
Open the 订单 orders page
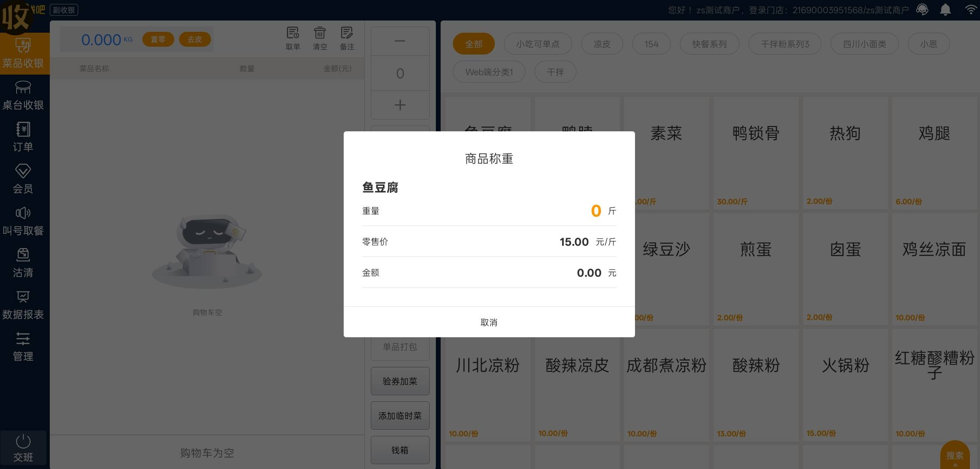(x=23, y=137)
